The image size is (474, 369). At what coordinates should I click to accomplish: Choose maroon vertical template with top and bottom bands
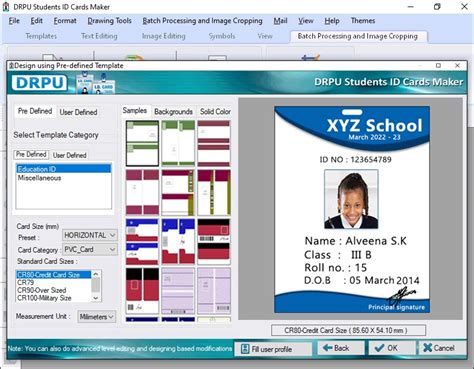tap(142, 192)
